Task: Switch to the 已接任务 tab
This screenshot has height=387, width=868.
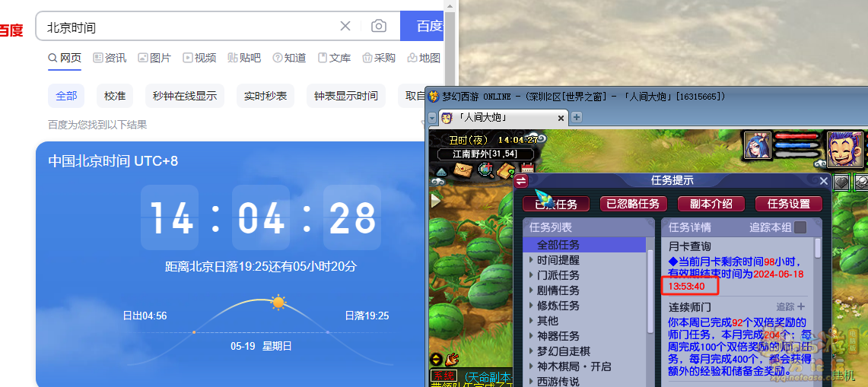Action: click(x=556, y=204)
